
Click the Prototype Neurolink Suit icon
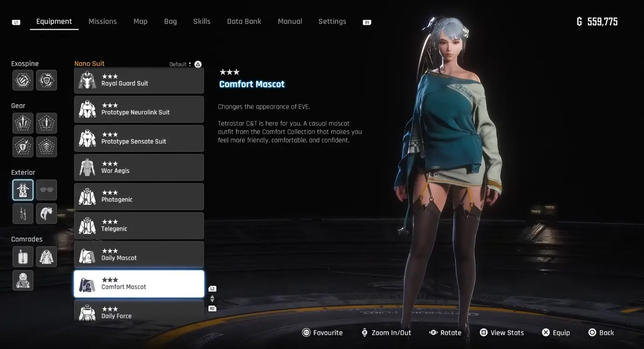coord(87,109)
